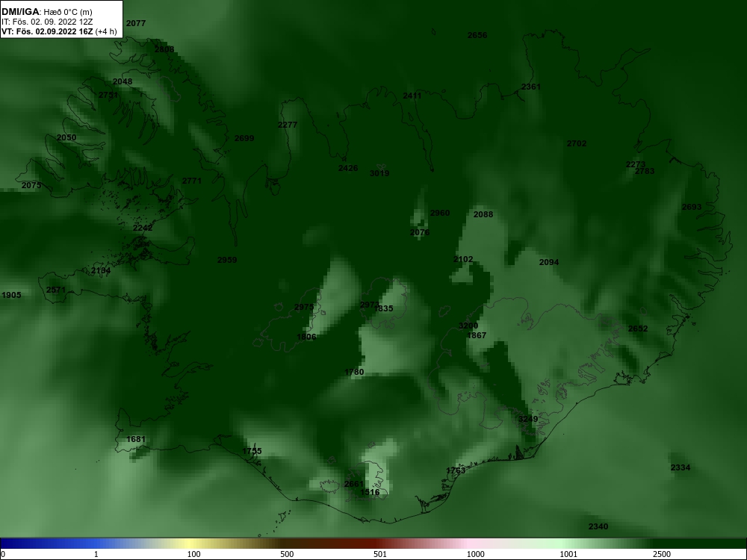Click the height value 1755

point(252,452)
